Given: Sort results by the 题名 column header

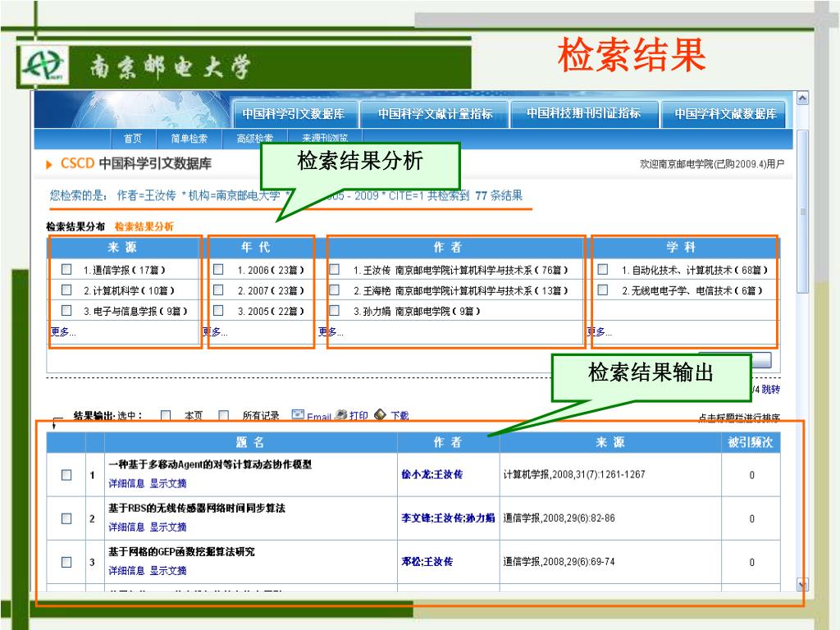Looking at the screenshot, I should [250, 442].
